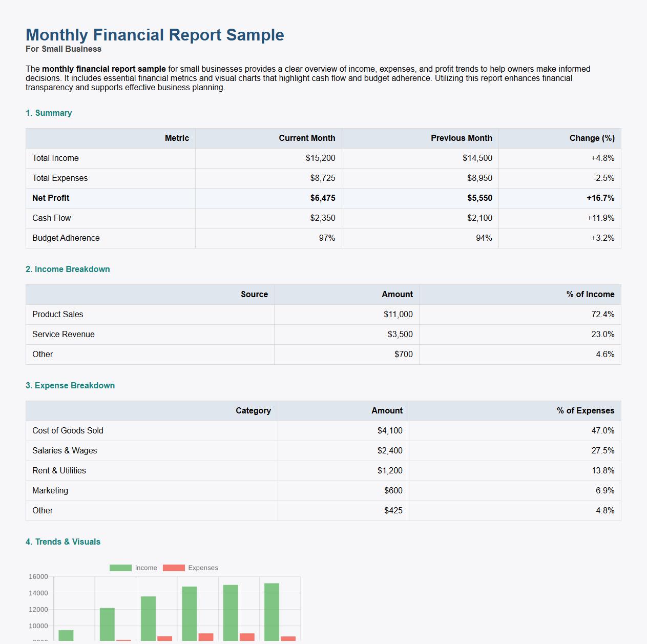Toggle the Expenses series in chart legend
Screen dimensions: 647x644
(x=203, y=568)
